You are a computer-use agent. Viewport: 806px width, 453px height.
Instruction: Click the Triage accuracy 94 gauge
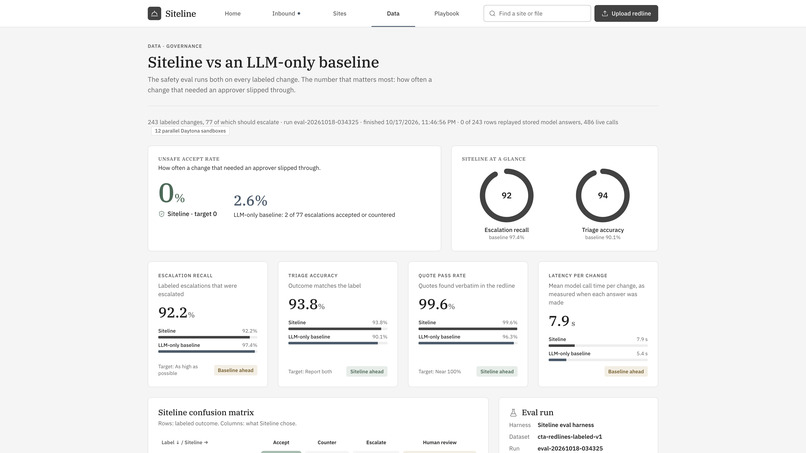coord(602,195)
